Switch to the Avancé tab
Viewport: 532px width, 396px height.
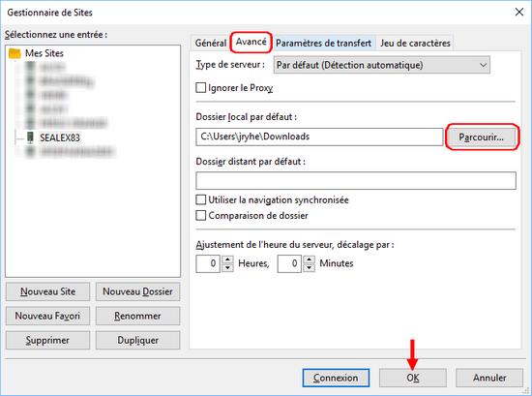251,42
